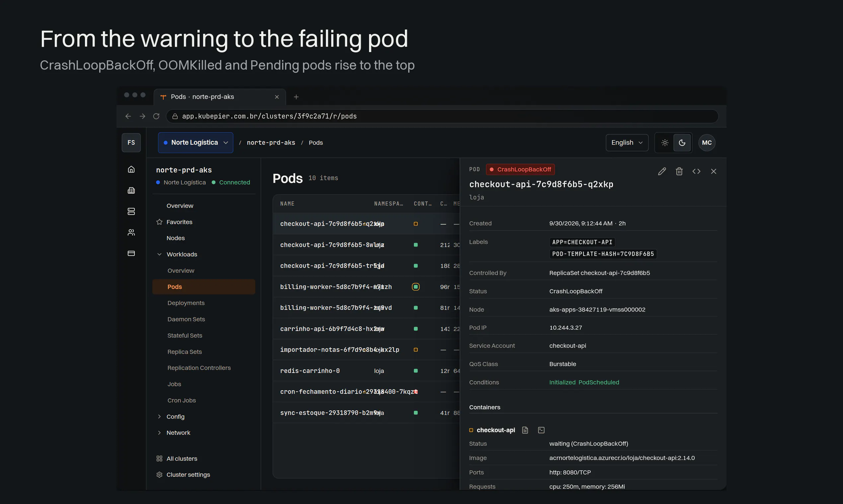Click the ReplicaSet checkout-api-7c9d8f6b5 value
Viewport: 843px width, 504px height.
pos(600,273)
